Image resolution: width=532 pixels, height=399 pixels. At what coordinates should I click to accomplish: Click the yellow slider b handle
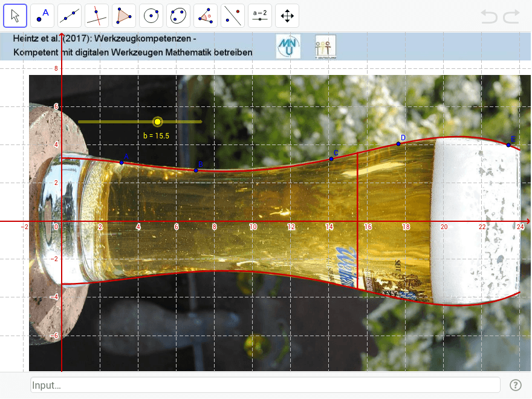pyautogui.click(x=157, y=122)
